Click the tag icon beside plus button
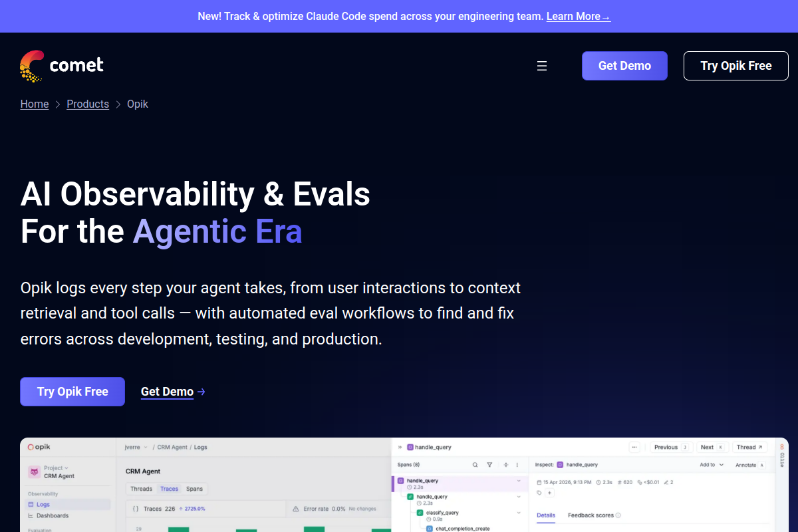Viewport: 798px width, 532px height. pyautogui.click(x=539, y=493)
